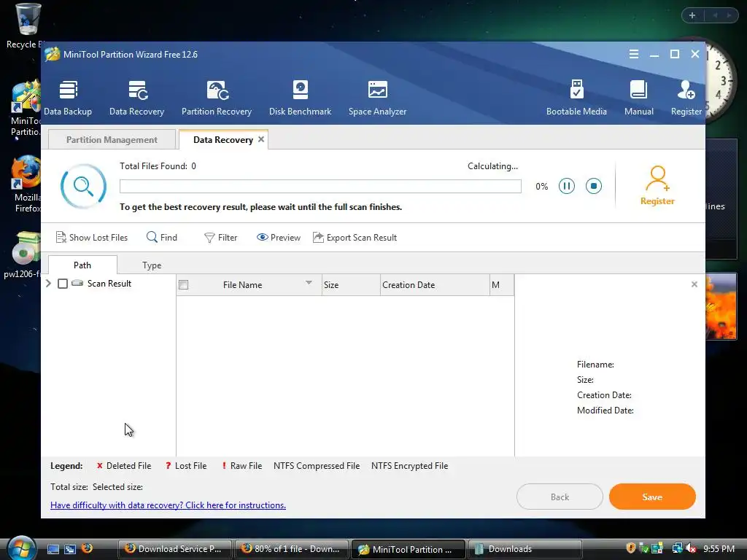This screenshot has width=747, height=560.
Task: Click Scan Result tree label
Action: (x=109, y=284)
